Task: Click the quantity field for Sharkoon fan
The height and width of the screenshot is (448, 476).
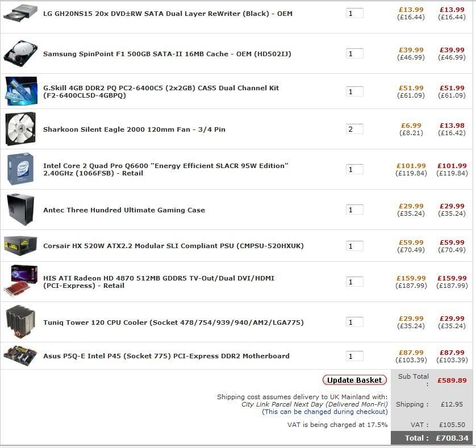Action: [354, 129]
